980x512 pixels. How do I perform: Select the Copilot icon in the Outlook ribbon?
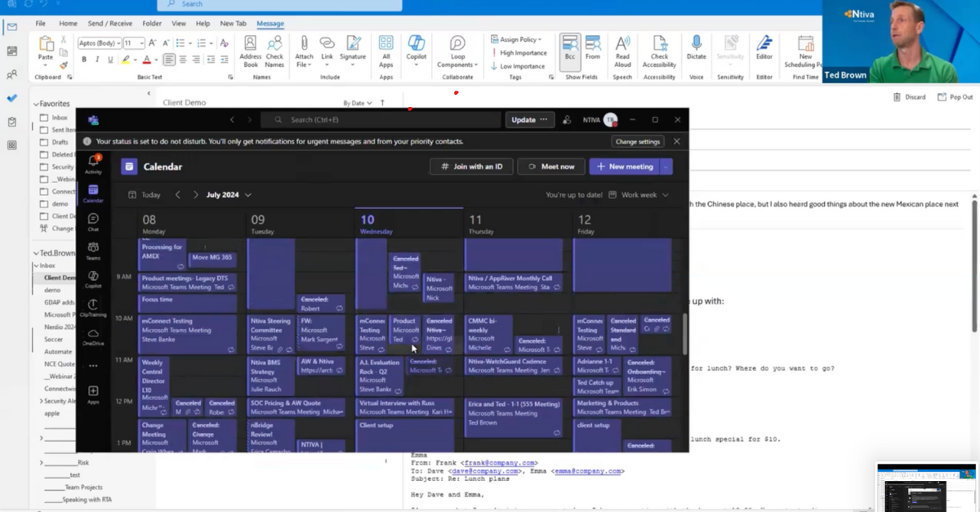pyautogui.click(x=416, y=51)
